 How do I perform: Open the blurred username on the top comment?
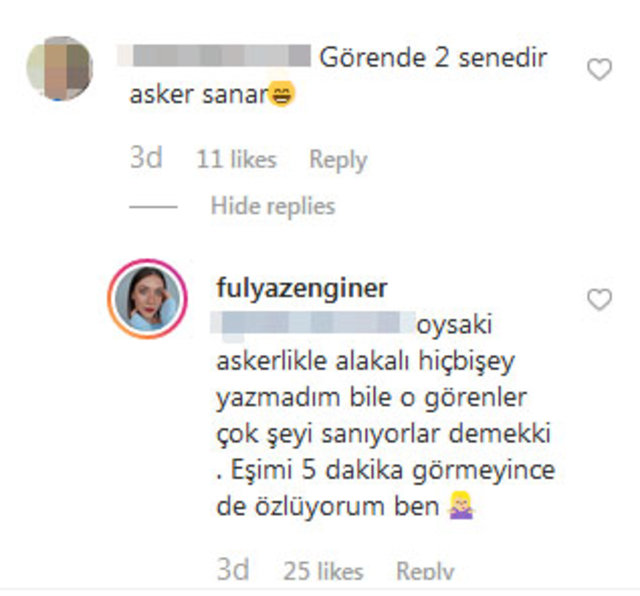coord(213,56)
